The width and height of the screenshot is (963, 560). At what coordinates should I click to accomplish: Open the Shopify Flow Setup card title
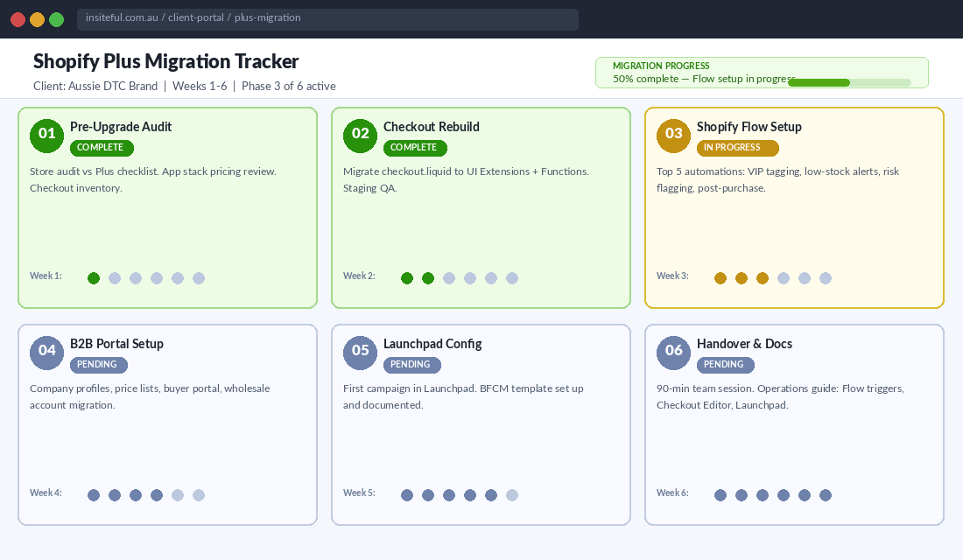click(749, 127)
